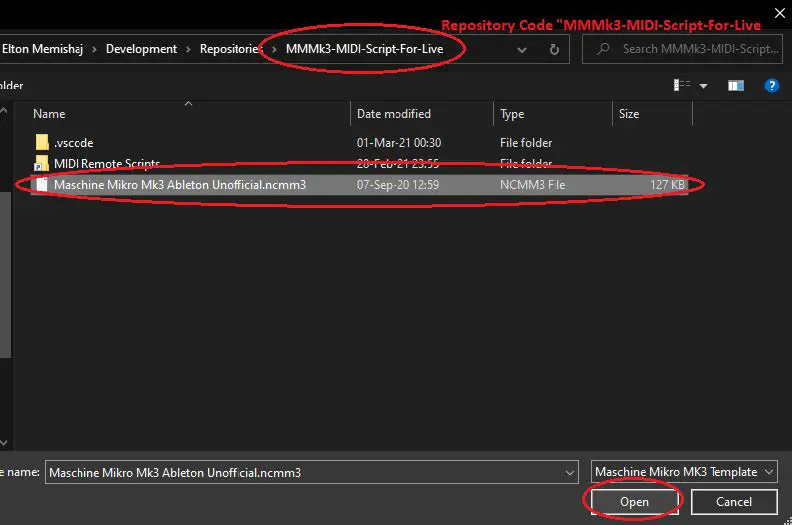Click the MIDI Remote Scripts shortcut icon
The height and width of the screenshot is (525, 792).
click(41, 164)
